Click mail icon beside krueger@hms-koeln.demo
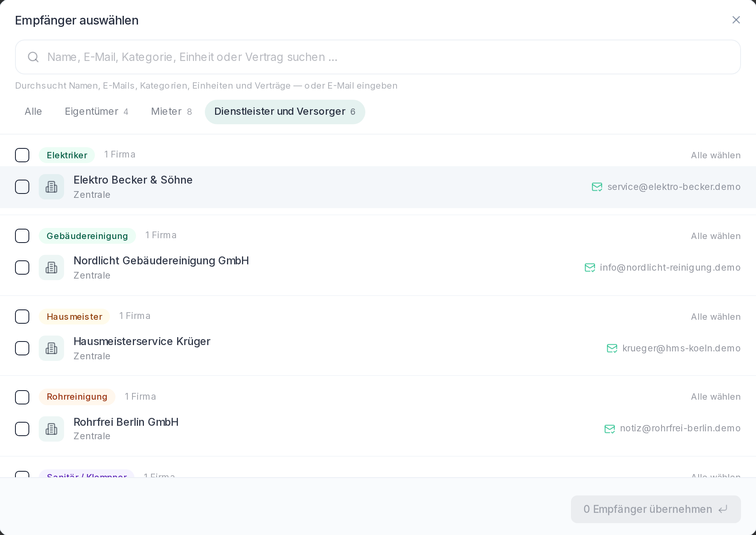 tap(612, 348)
